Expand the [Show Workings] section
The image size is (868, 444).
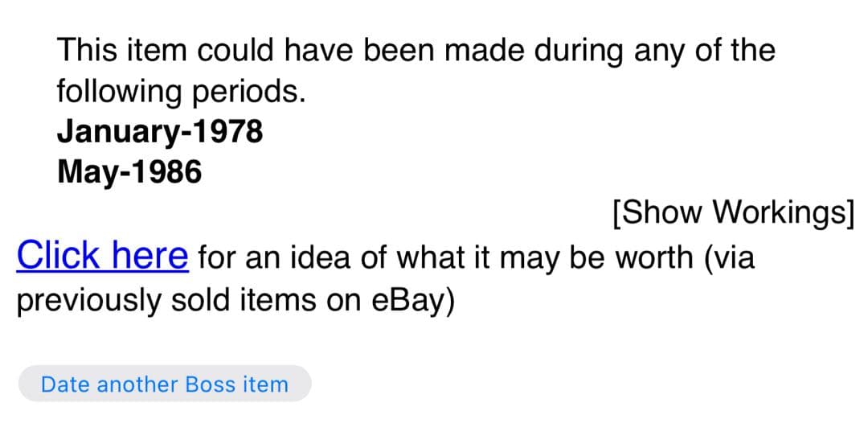731,213
